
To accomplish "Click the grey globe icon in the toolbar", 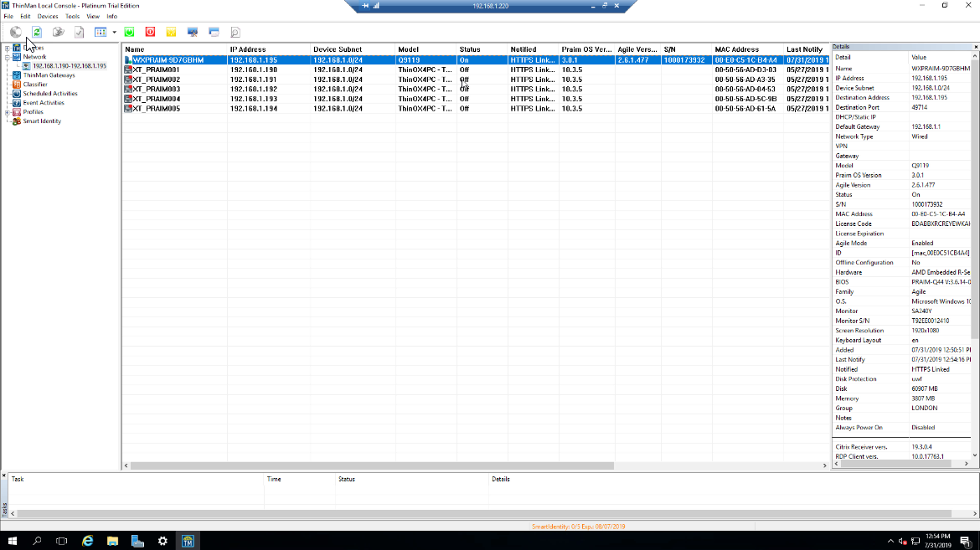I will coord(16,32).
